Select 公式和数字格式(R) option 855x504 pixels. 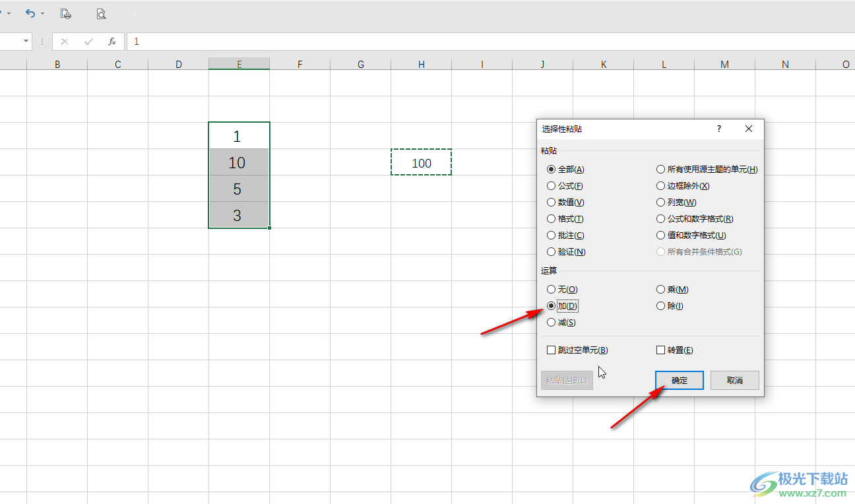pos(695,219)
